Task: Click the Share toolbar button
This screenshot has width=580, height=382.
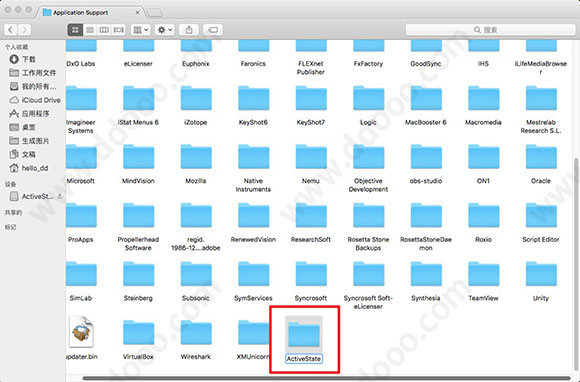Action: click(x=189, y=30)
